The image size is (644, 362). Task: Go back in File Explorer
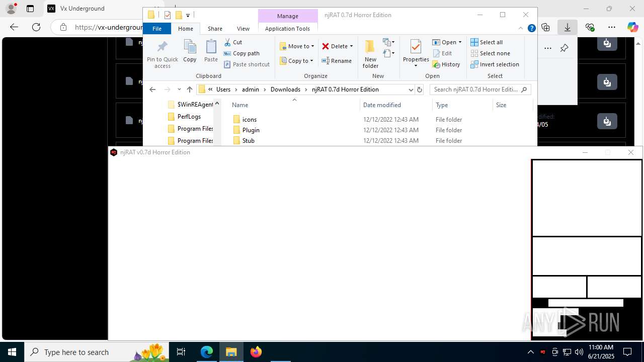point(152,89)
